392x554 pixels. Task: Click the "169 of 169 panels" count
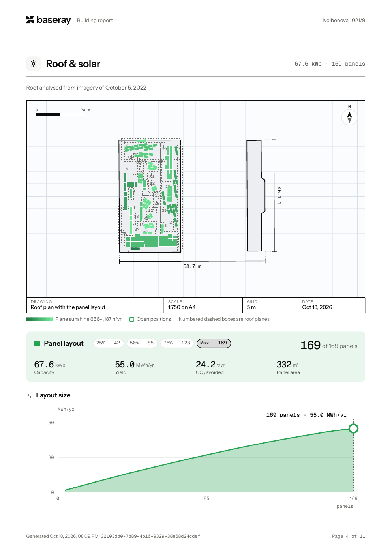click(x=329, y=345)
